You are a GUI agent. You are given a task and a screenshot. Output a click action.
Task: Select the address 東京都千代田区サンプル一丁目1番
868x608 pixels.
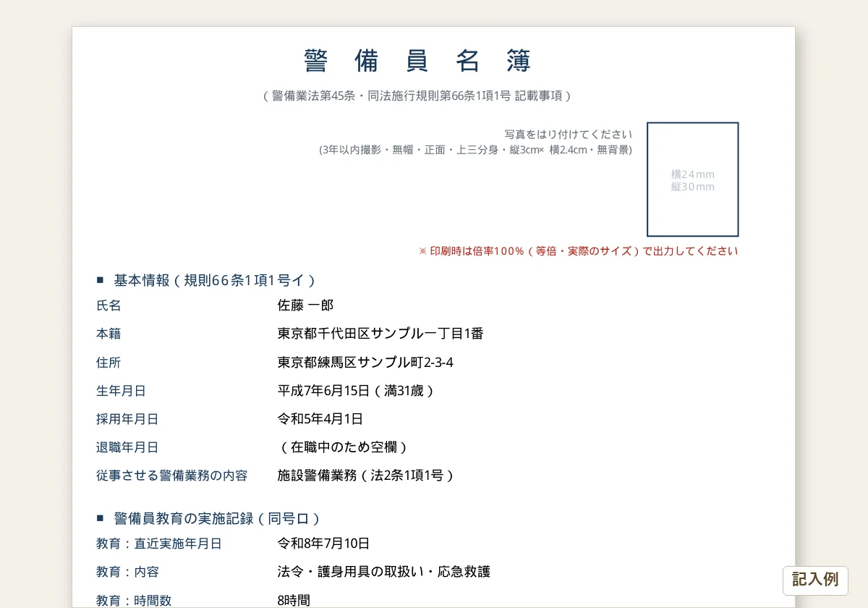point(380,334)
